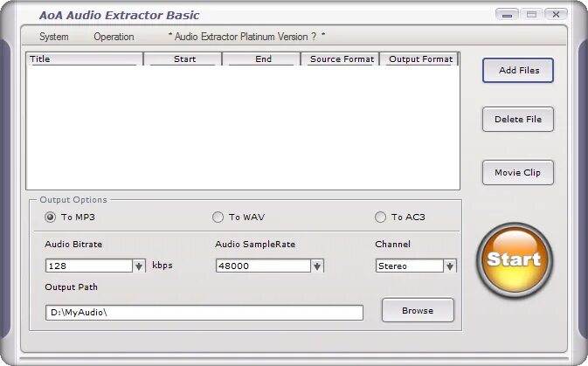This screenshot has height=366, width=588.
Task: Close the AoA Audio Extractor window
Action: pos(556,15)
